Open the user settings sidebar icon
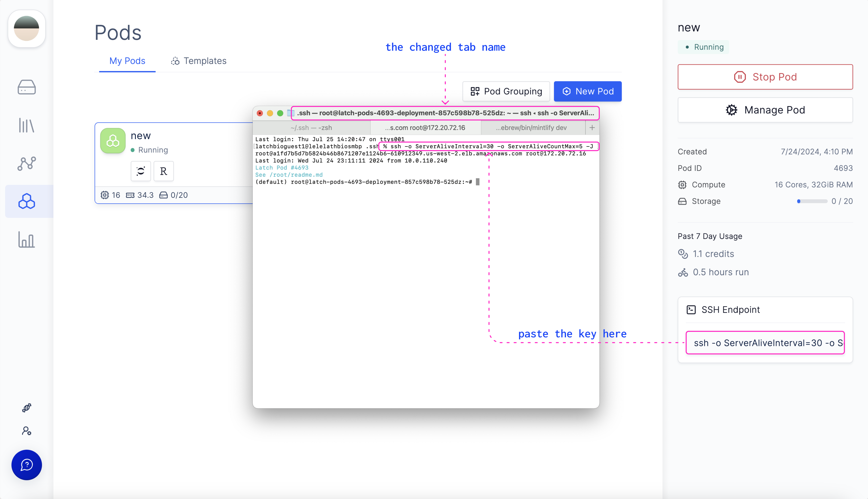Image resolution: width=868 pixels, height=499 pixels. pyautogui.click(x=26, y=431)
